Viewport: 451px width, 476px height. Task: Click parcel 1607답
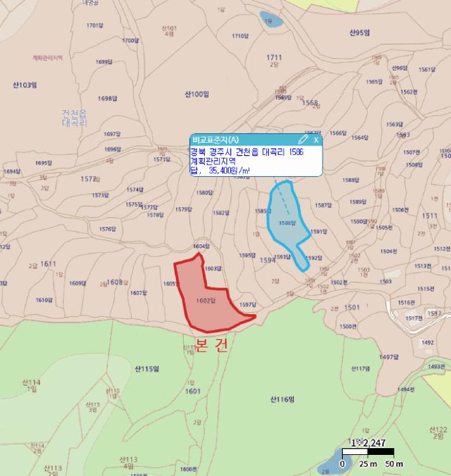139,292
